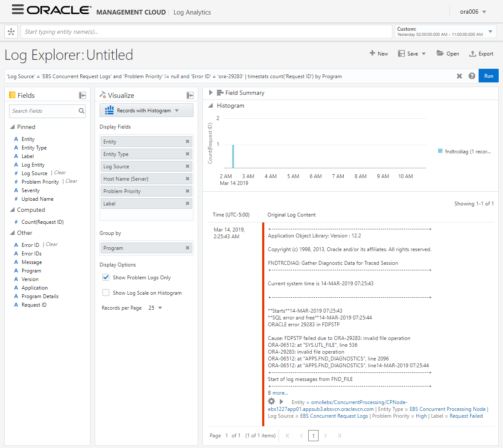Collapse the Visualize panel
The height and width of the screenshot is (448, 503).
(x=190, y=95)
